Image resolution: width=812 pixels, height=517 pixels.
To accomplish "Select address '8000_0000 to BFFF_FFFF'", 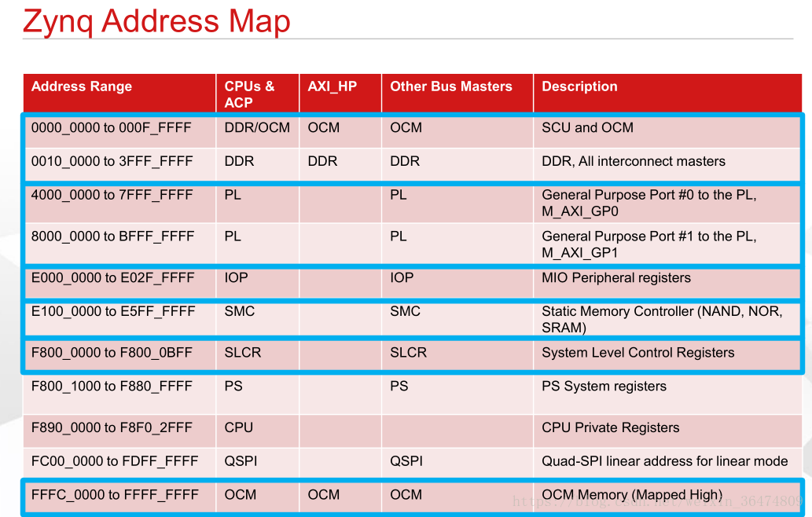I will tap(112, 236).
